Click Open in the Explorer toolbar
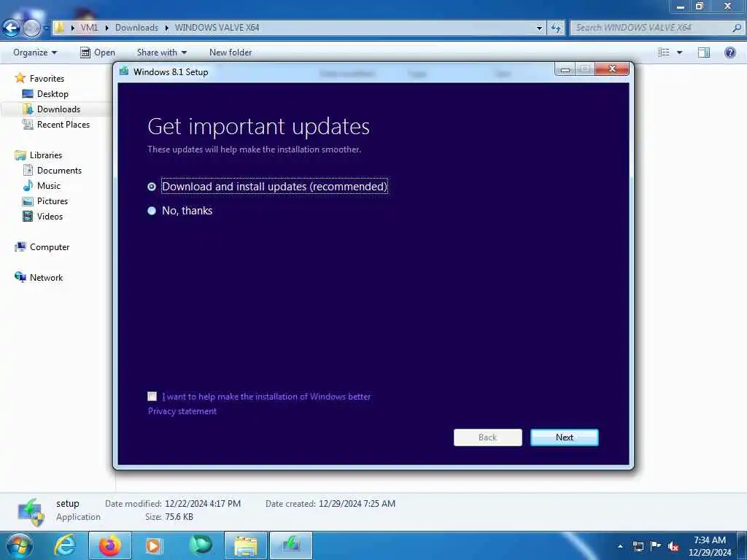 tap(98, 52)
